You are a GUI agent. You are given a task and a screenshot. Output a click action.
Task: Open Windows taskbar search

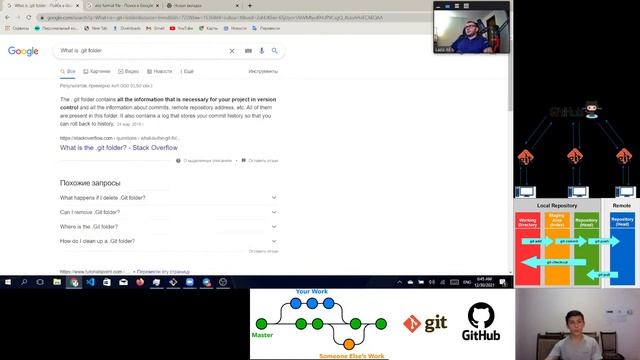[24, 282]
